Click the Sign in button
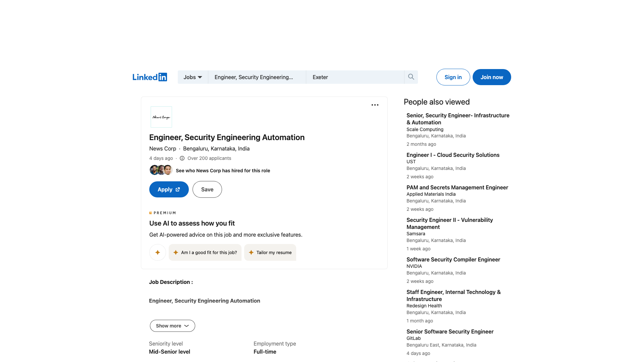The width and height of the screenshot is (644, 362). point(453,77)
